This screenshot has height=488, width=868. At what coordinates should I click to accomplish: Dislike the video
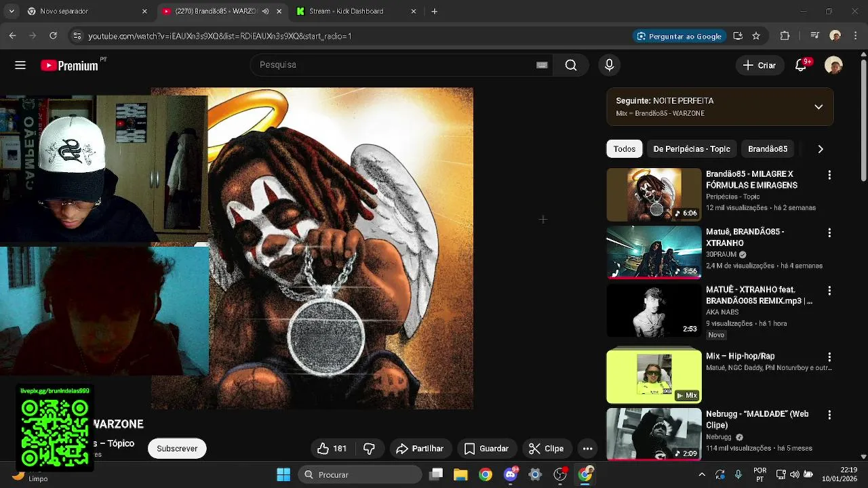370,449
